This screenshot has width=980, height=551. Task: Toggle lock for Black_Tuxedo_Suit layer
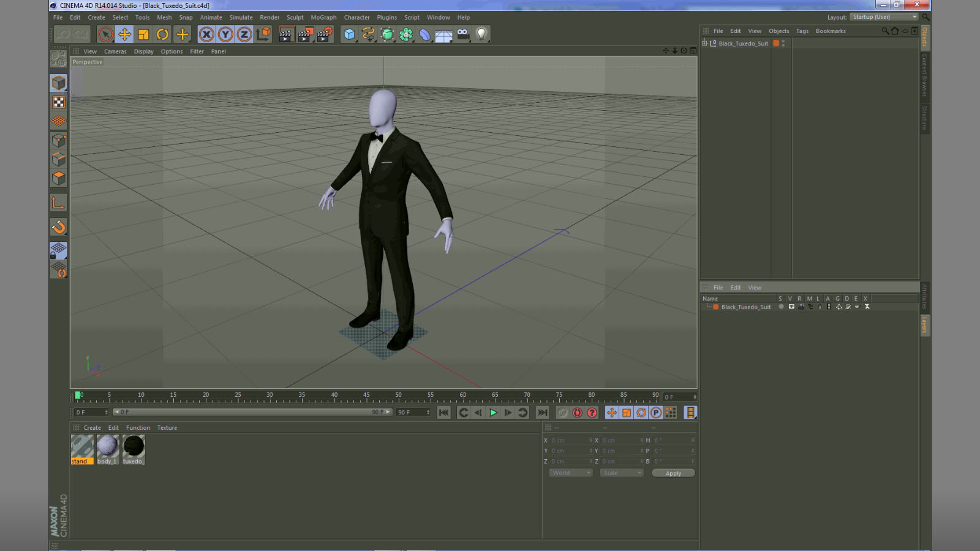click(820, 307)
